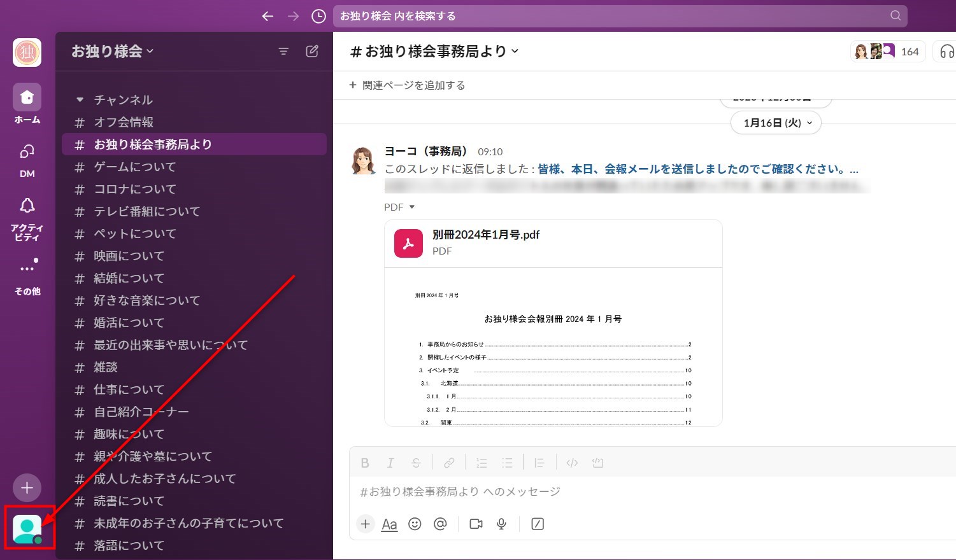Go forward with the right arrow
This screenshot has width=956, height=560.
point(293,16)
